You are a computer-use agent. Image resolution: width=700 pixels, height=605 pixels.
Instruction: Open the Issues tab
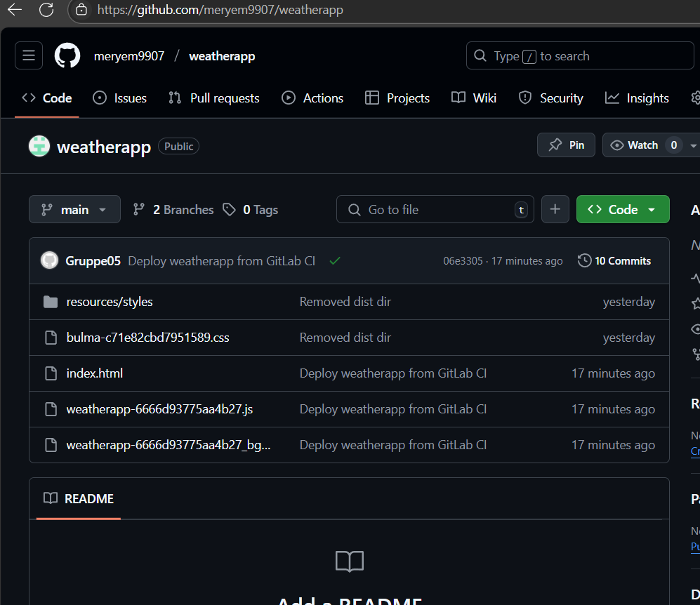(119, 98)
